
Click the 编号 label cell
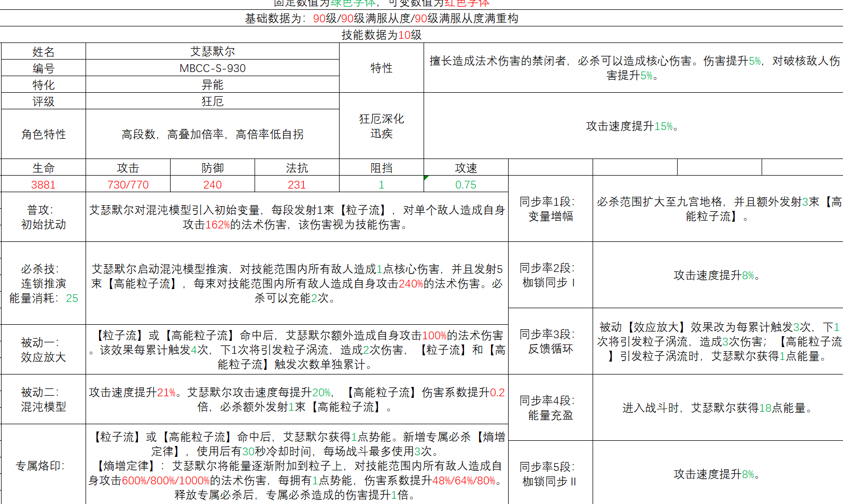[x=44, y=68]
